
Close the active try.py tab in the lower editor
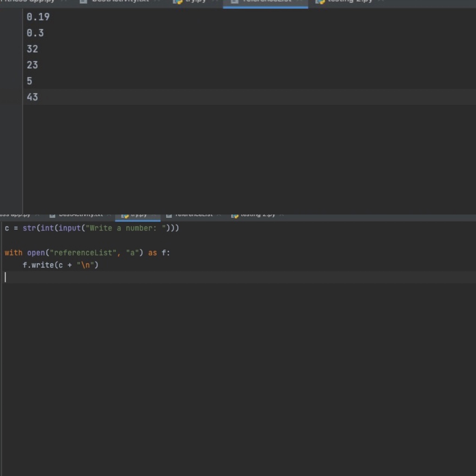tap(154, 215)
